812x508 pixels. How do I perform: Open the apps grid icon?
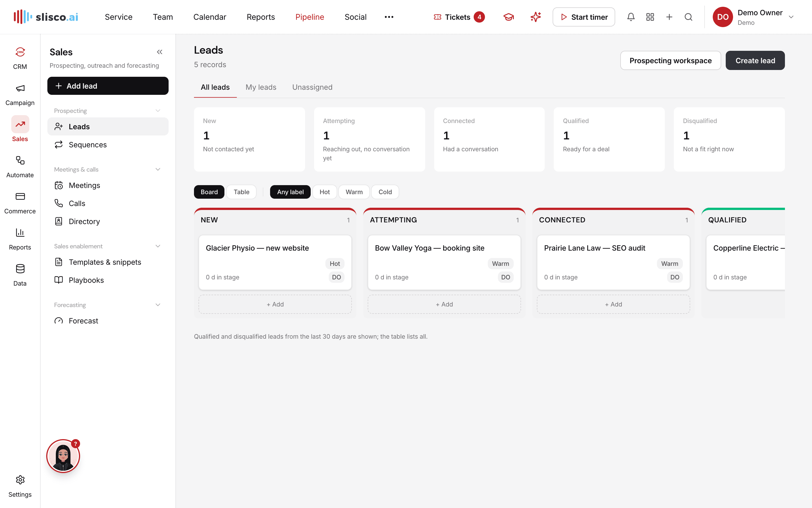pos(650,17)
